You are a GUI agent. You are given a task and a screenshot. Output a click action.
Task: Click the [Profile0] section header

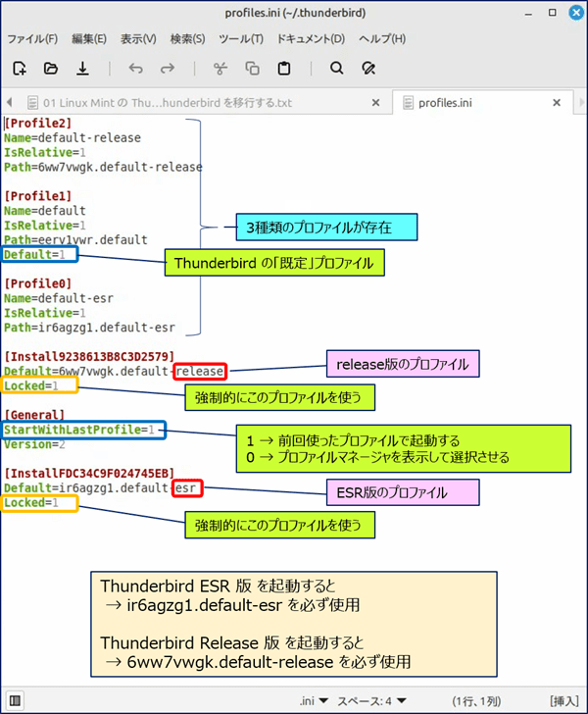pyautogui.click(x=38, y=283)
